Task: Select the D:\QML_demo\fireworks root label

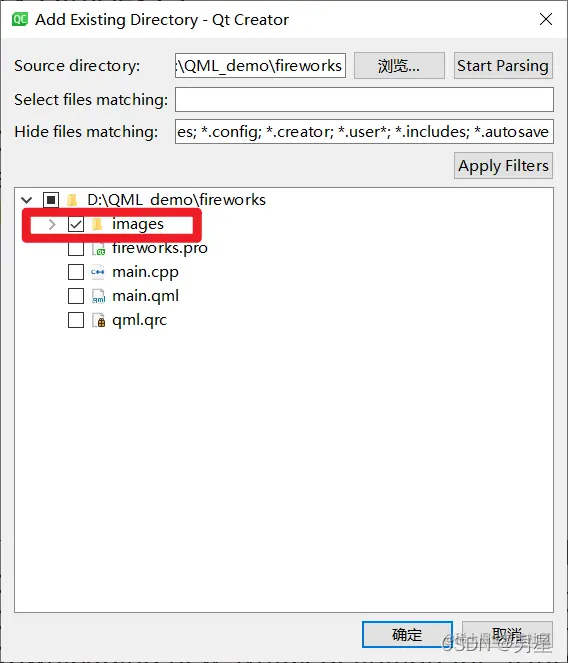Action: click(x=176, y=200)
